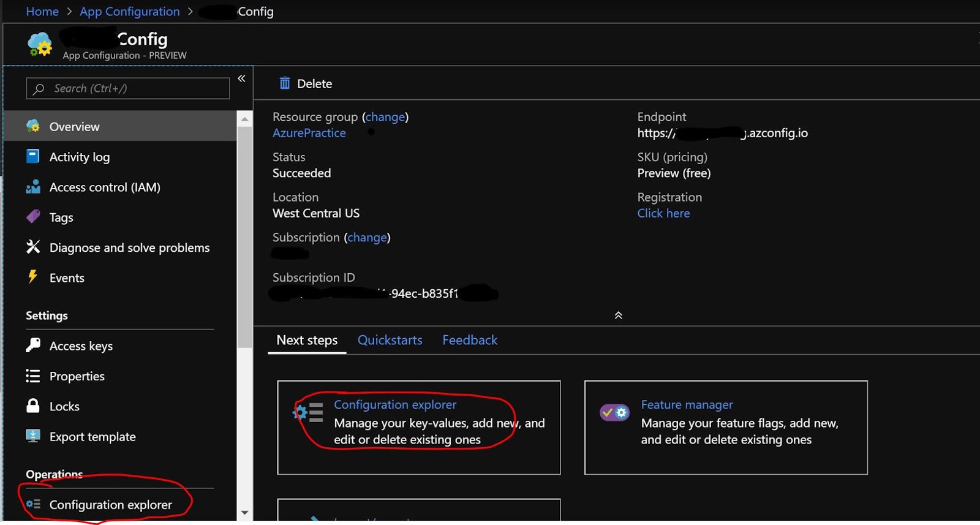Switch to the Feedback tab
This screenshot has width=980, height=525.
470,340
